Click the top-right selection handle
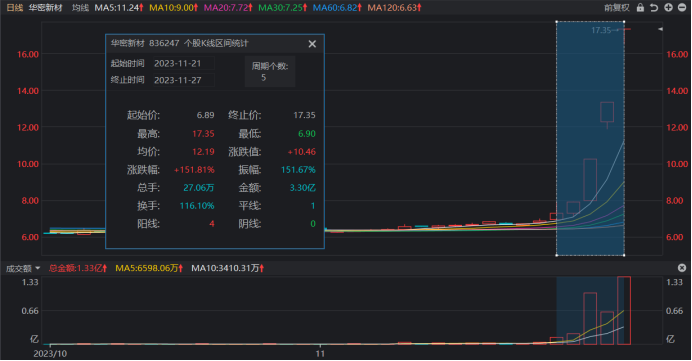The image size is (692, 361). tap(624, 21)
